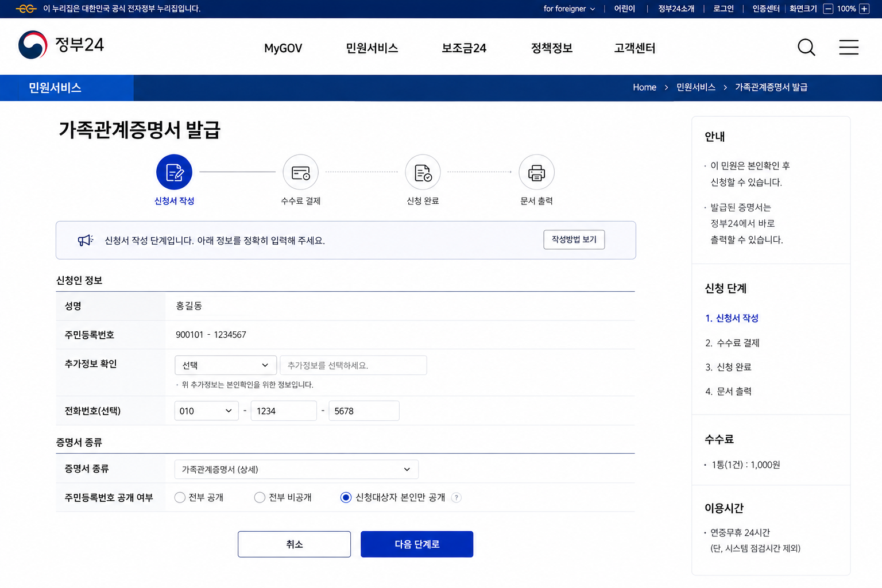The image size is (882, 588).
Task: Open the 고객센터 menu
Action: coord(635,48)
